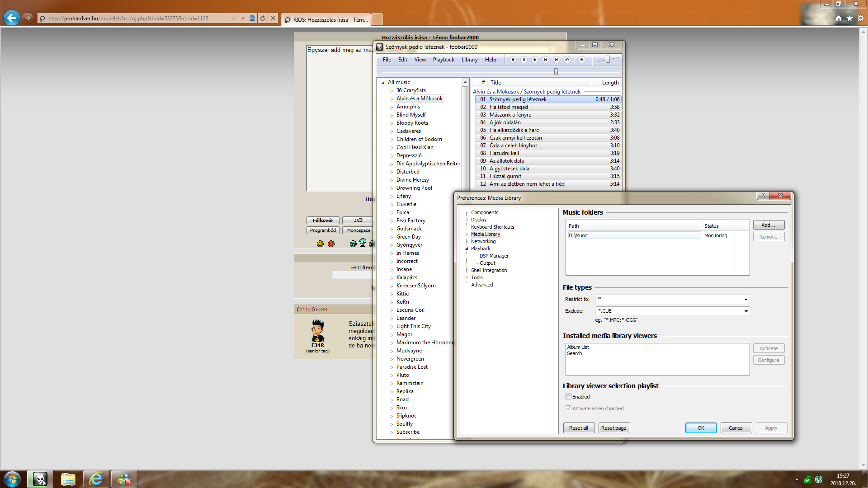868x488 pixels.
Task: Expand the Display preferences node
Action: pos(467,220)
